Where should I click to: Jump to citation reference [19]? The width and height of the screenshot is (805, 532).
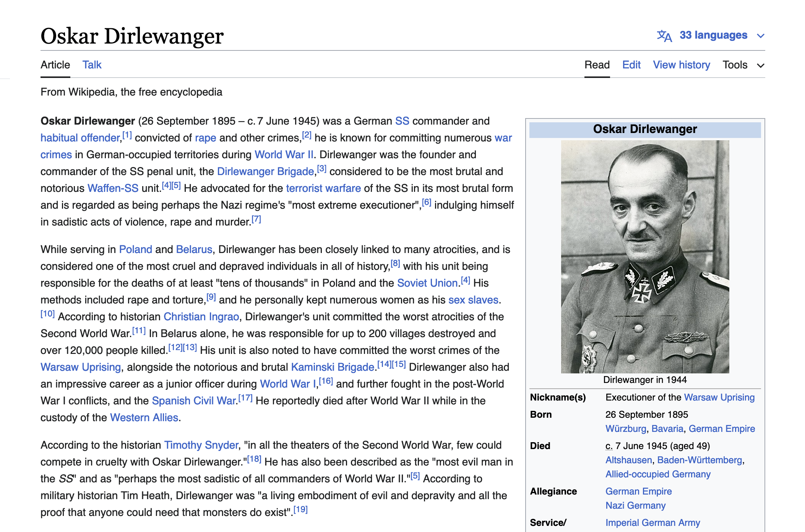[300, 509]
